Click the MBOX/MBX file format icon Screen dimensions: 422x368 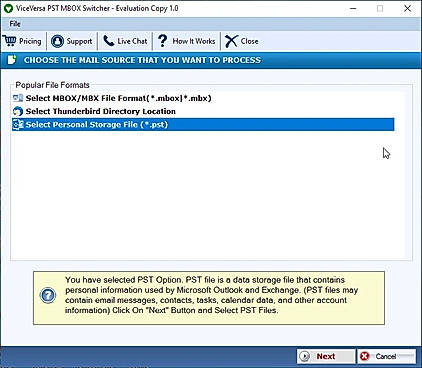(x=18, y=98)
